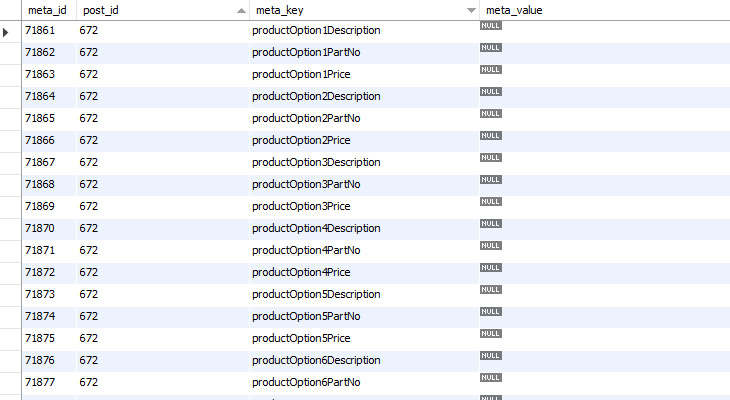Click ascending sort arrow on post_id column

click(241, 10)
